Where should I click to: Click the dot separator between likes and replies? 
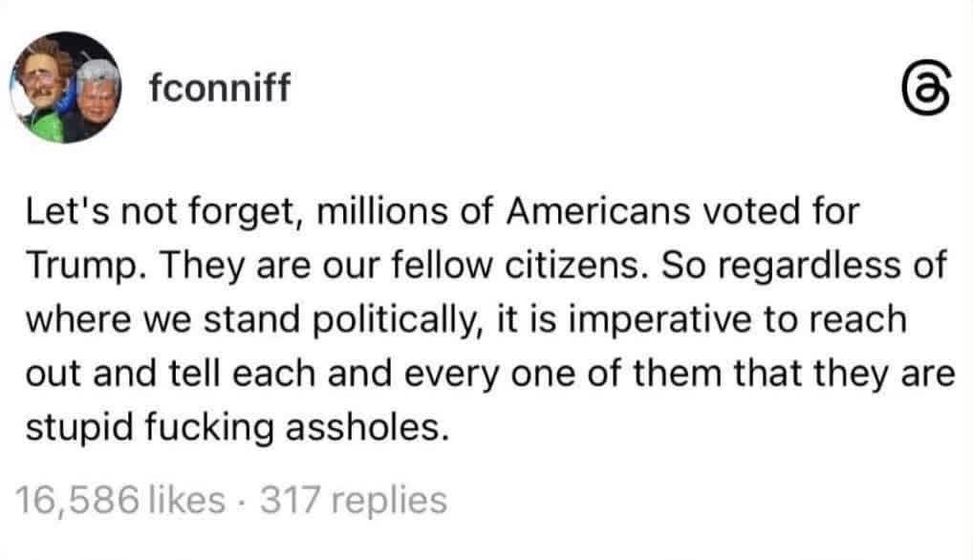243,501
